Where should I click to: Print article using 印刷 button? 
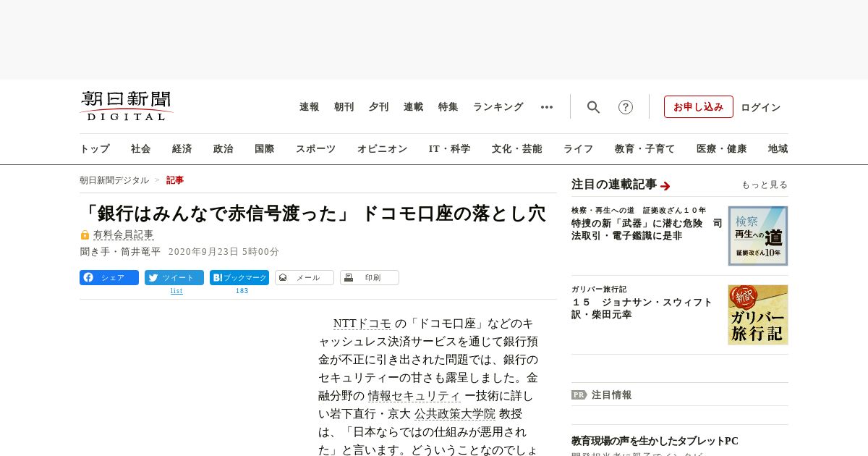(x=370, y=277)
